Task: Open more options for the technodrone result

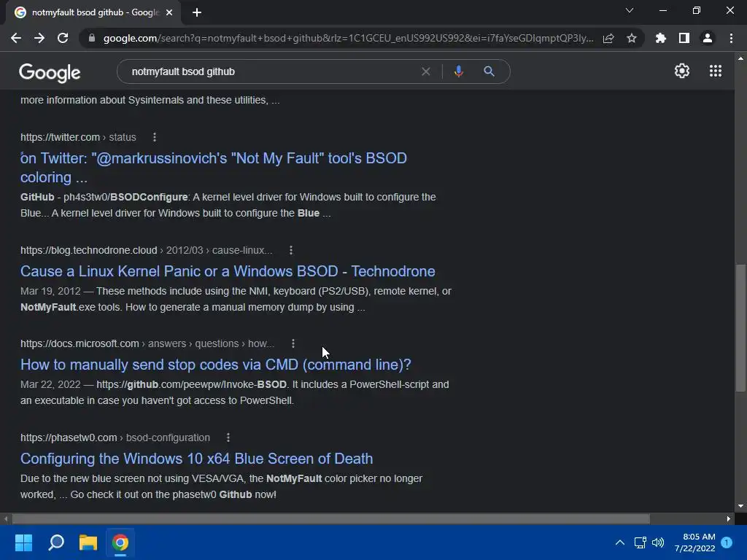Action: (x=291, y=250)
